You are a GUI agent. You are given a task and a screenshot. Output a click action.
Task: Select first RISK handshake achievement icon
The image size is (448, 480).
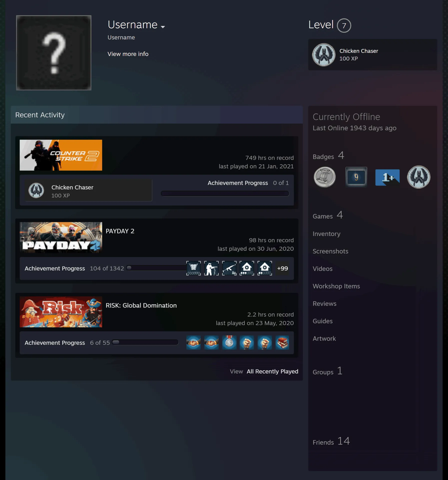[193, 342]
